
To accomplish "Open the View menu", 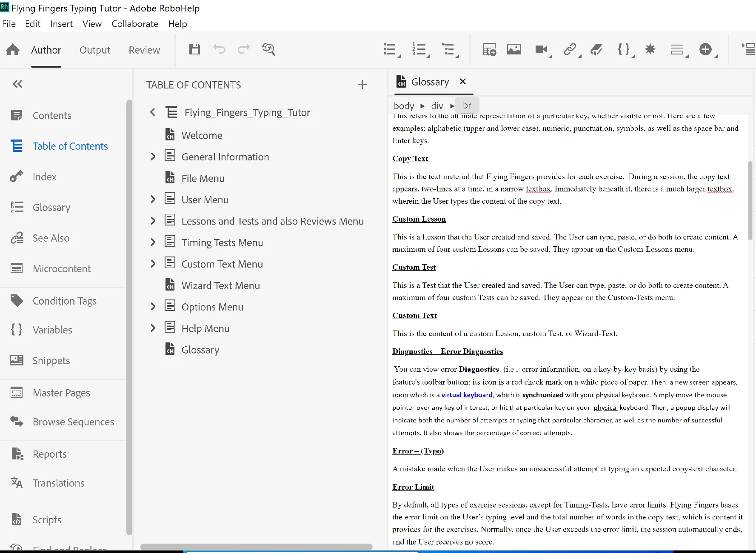I will click(x=92, y=24).
